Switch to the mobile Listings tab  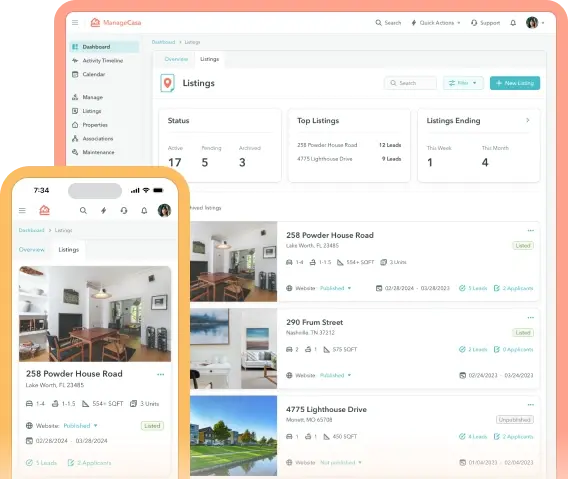[68, 250]
